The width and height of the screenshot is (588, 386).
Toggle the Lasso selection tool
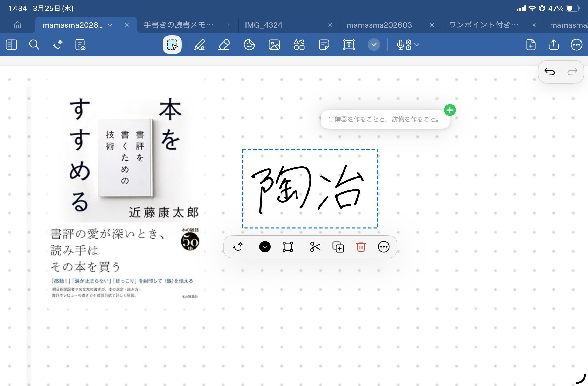172,45
